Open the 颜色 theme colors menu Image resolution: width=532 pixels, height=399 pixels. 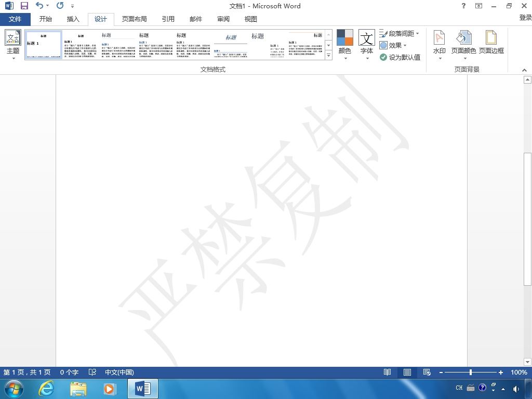click(345, 45)
